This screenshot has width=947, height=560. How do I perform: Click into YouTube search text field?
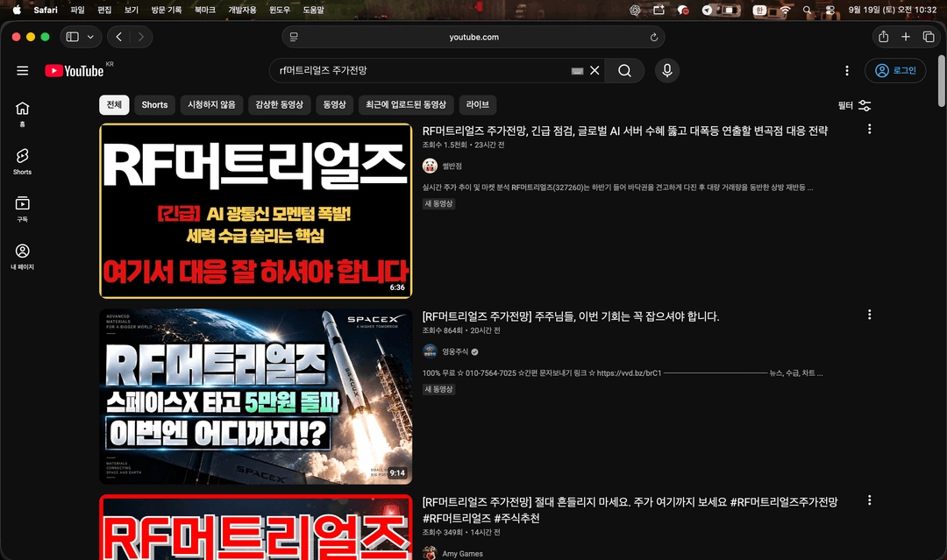tap(423, 71)
